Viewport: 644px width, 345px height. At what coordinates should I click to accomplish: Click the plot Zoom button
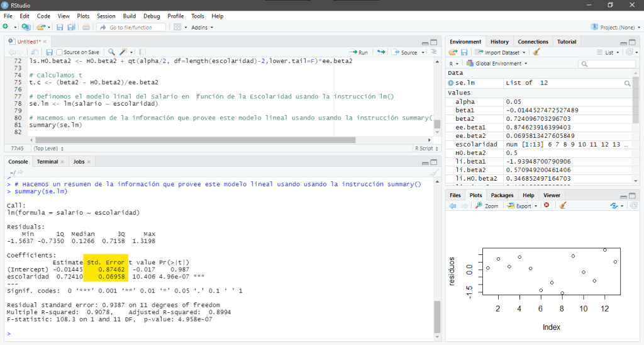[487, 206]
